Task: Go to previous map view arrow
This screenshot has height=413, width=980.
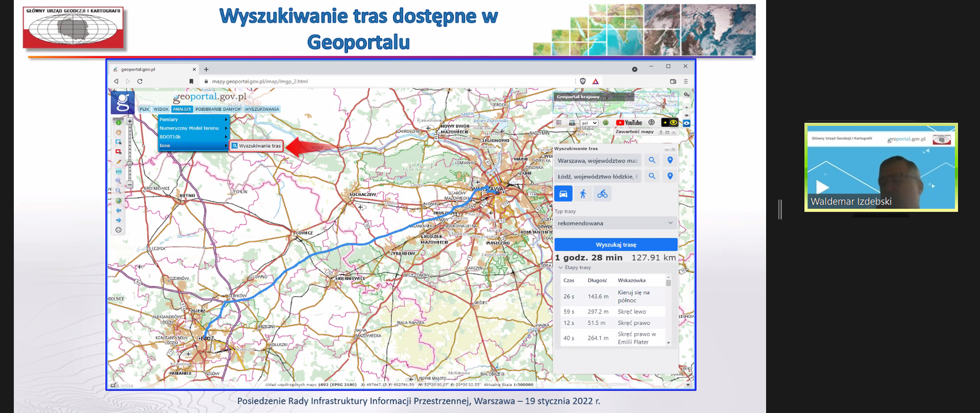Action: point(118,210)
